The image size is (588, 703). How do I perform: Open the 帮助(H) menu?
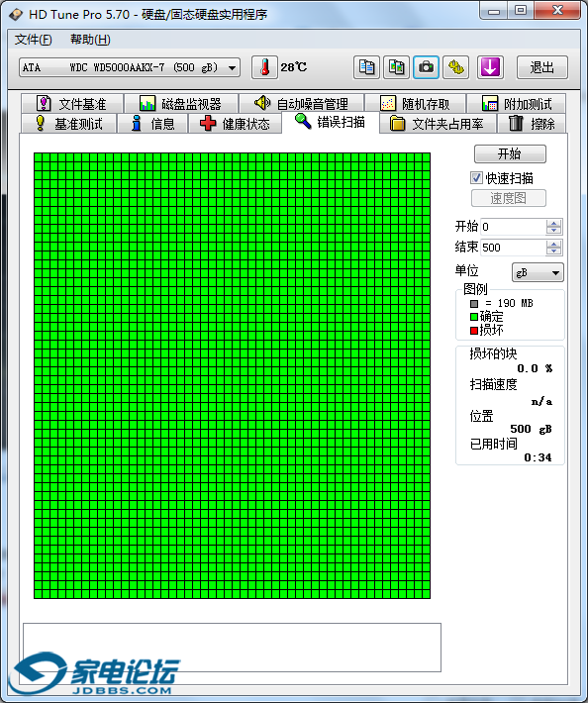tap(90, 40)
